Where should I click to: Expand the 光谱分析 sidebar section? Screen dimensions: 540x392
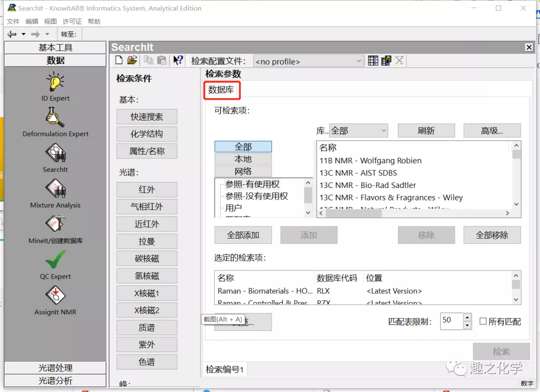(55, 380)
